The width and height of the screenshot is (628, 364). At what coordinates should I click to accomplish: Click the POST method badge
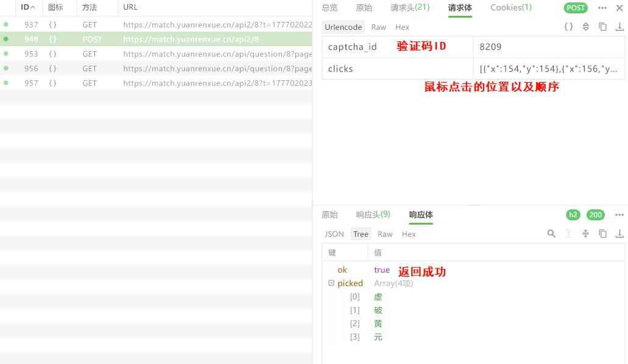click(576, 8)
